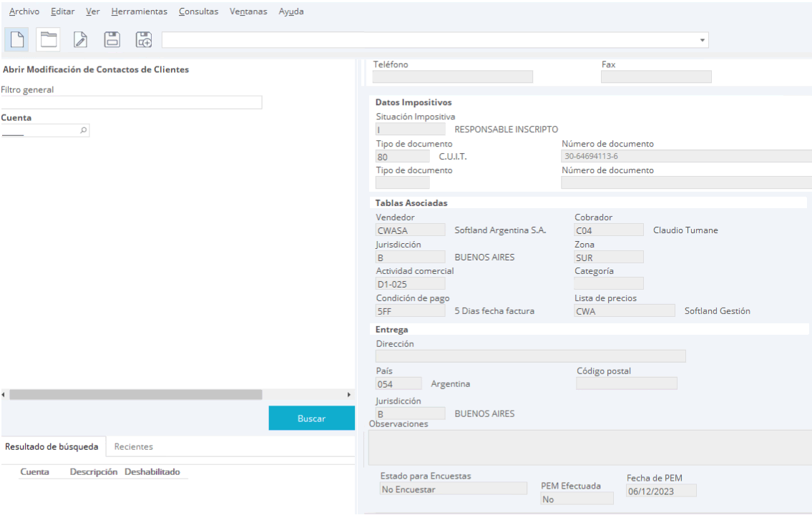Click the magnifier in Cuenta field
This screenshot has width=812, height=515.
83,131
